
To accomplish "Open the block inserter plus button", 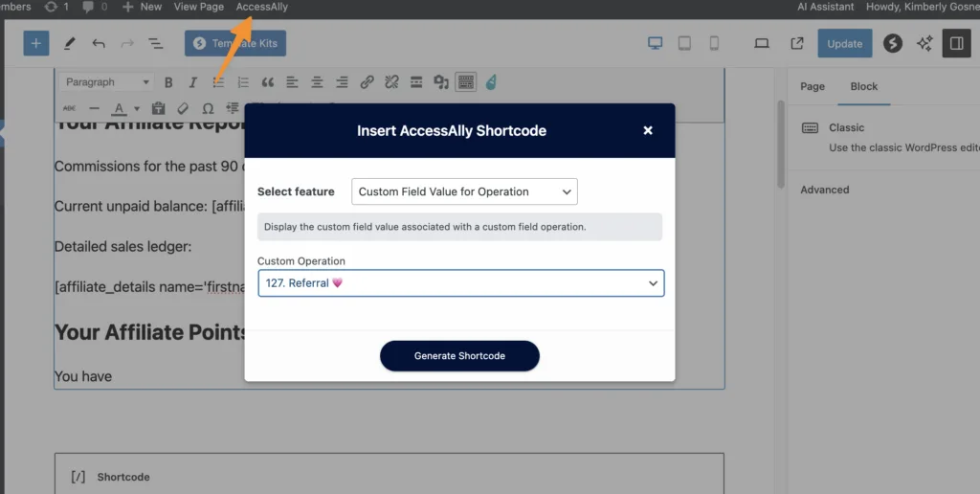I will pos(36,43).
